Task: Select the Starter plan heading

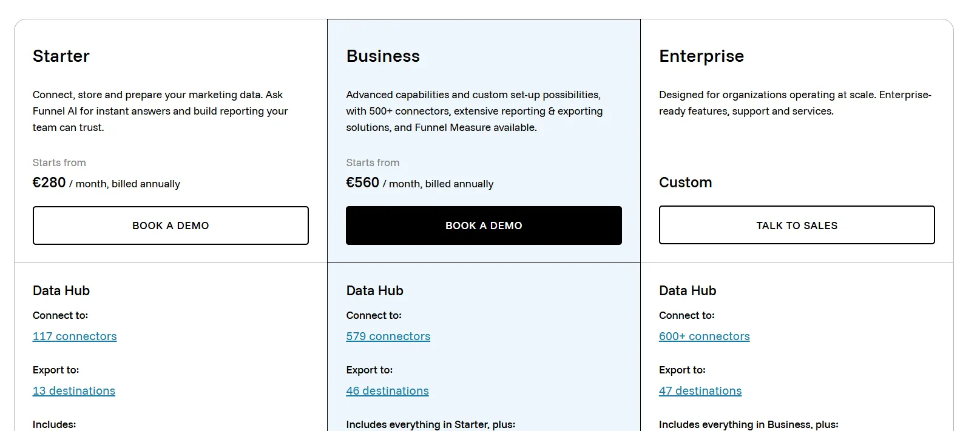Action: pyautogui.click(x=61, y=56)
